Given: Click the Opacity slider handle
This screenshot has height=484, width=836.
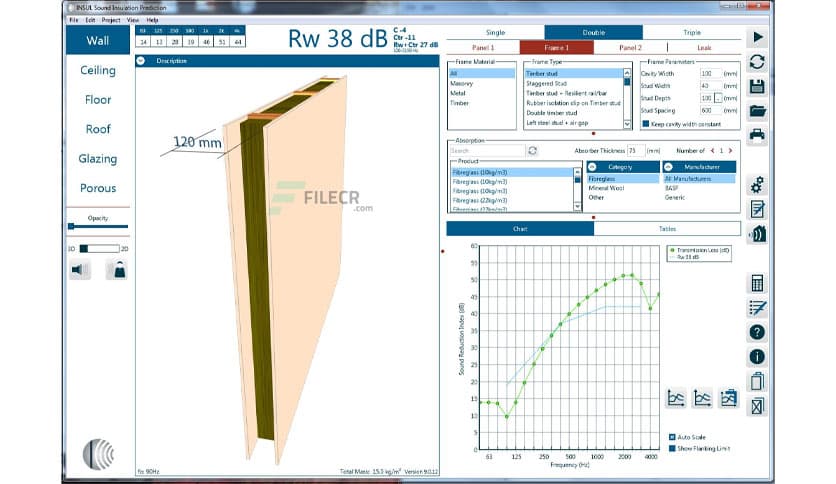Looking at the screenshot, I should click(71, 226).
